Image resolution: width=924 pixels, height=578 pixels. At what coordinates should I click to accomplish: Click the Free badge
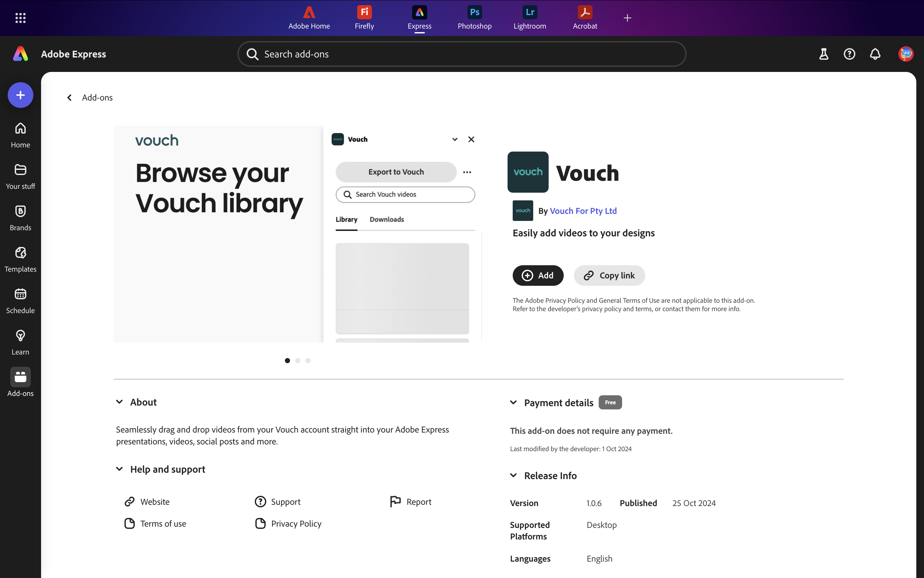click(x=610, y=403)
